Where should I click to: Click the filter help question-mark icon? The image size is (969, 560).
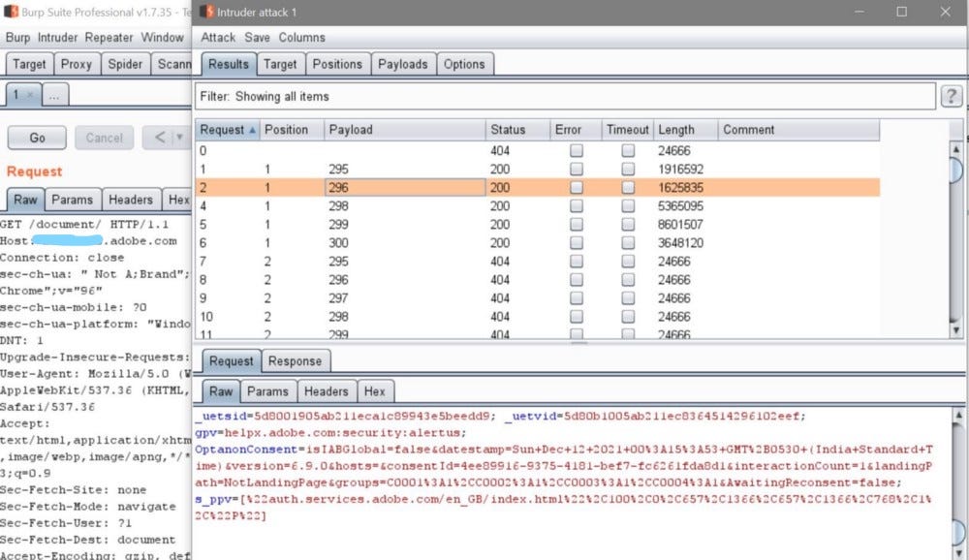pyautogui.click(x=952, y=97)
